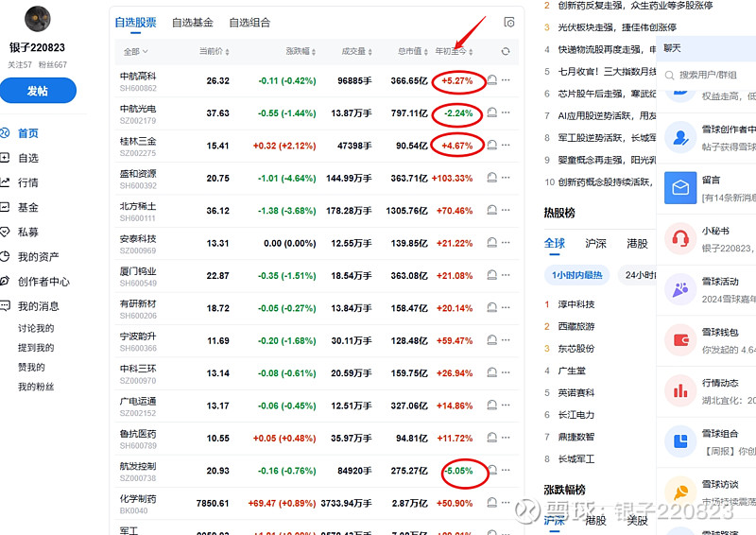The width and height of the screenshot is (756, 535).
Task: Refresh the stock list with the reload icon
Action: click(x=506, y=51)
